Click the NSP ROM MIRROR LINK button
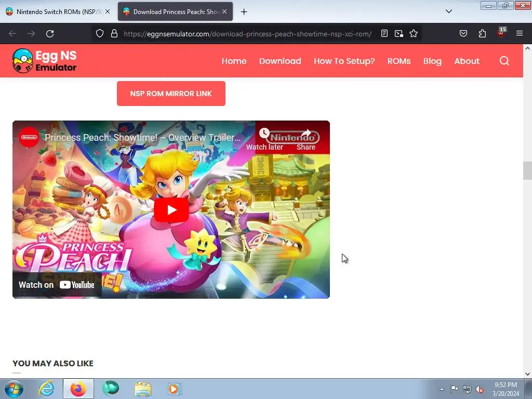 point(171,94)
